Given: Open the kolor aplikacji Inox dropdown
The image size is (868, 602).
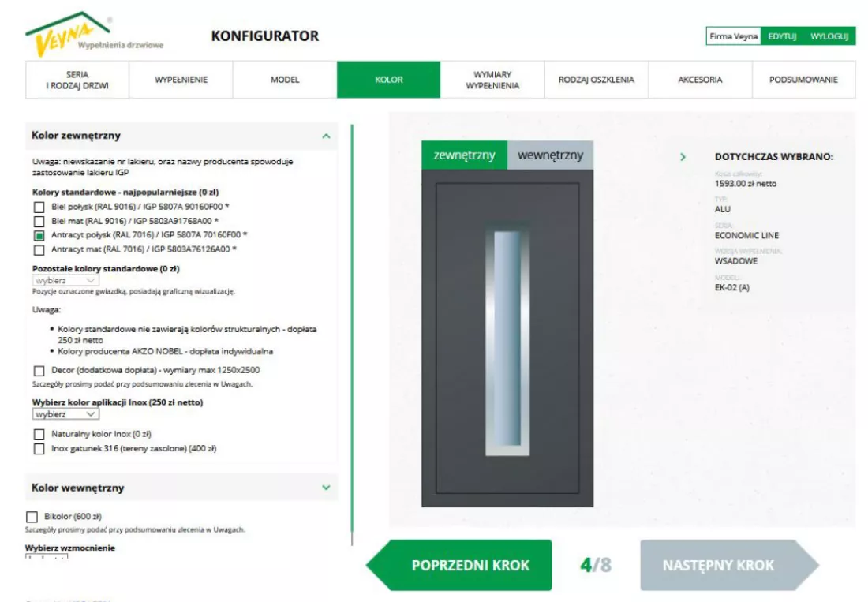Looking at the screenshot, I should (x=65, y=414).
